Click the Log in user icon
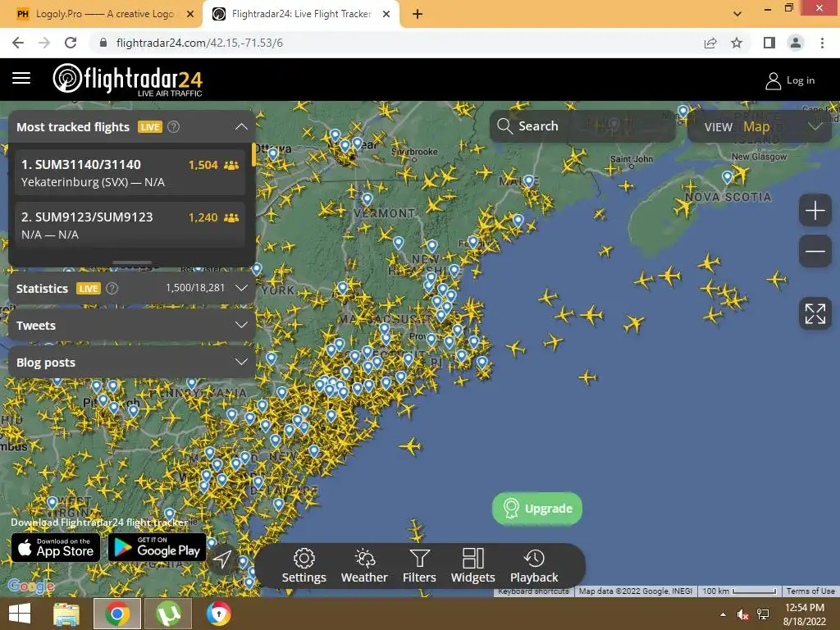The width and height of the screenshot is (840, 630). [773, 81]
